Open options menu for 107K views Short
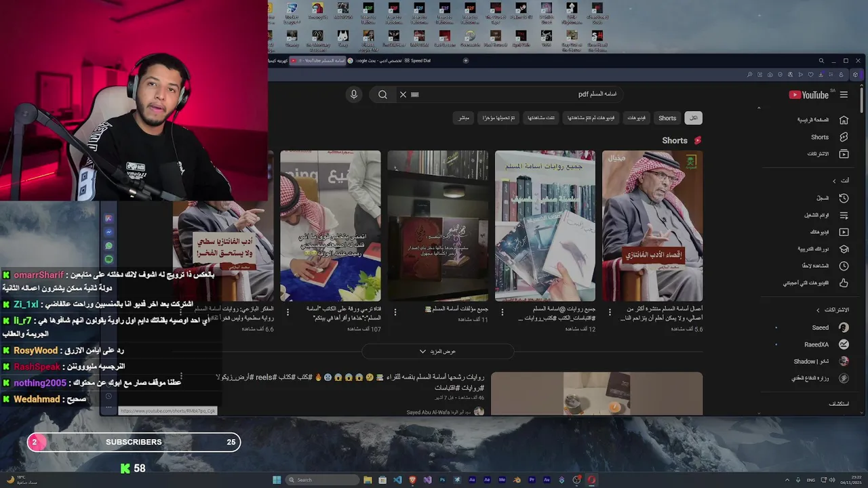The image size is (868, 488). pyautogui.click(x=288, y=312)
